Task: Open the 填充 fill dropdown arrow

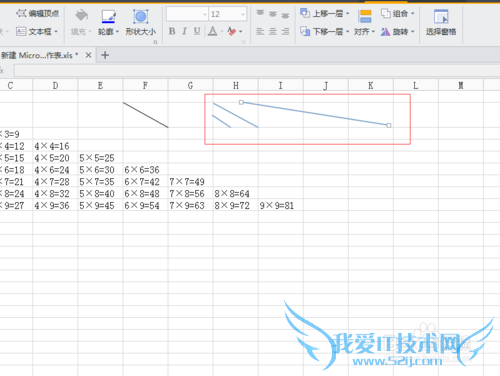Action: [x=90, y=32]
